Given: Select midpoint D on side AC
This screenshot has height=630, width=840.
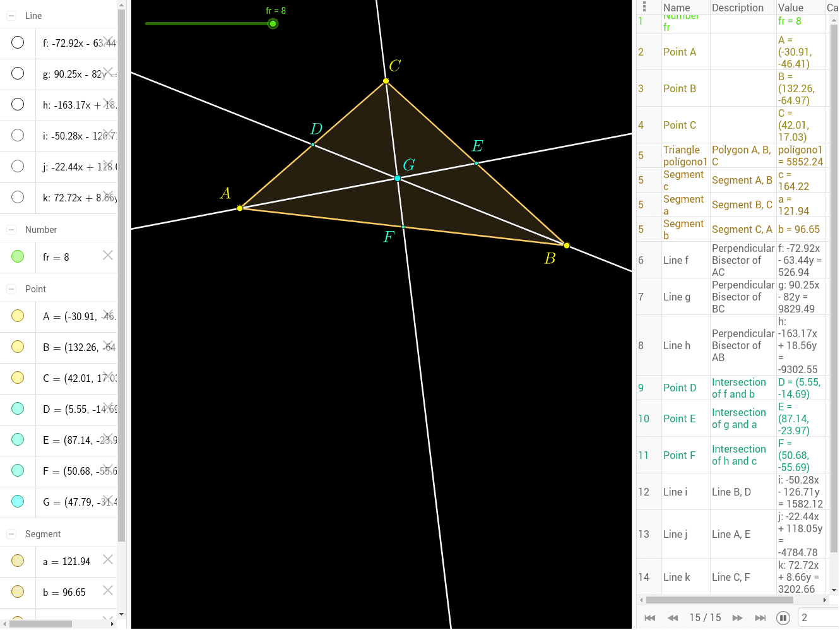Looking at the screenshot, I should (x=313, y=145).
